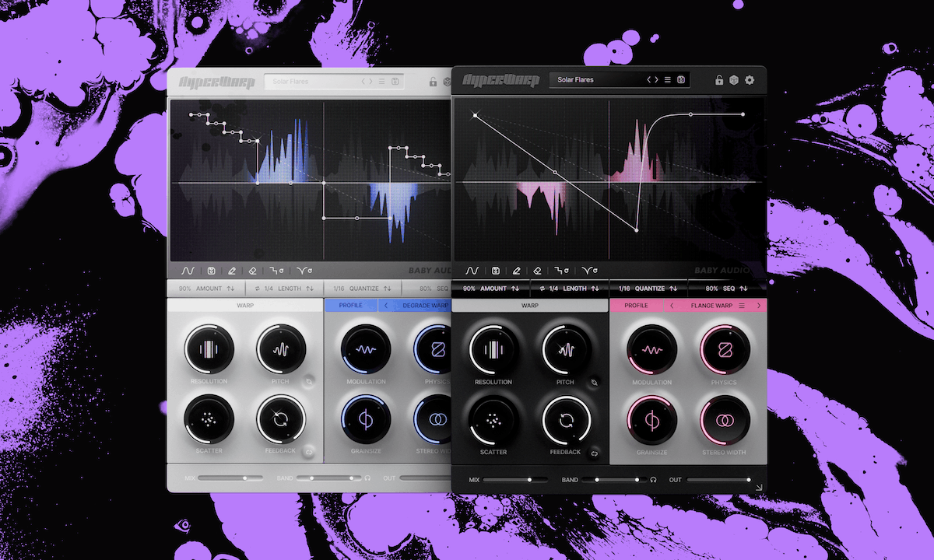Open preset list menu in dark window
This screenshot has width=934, height=560.
[x=668, y=79]
